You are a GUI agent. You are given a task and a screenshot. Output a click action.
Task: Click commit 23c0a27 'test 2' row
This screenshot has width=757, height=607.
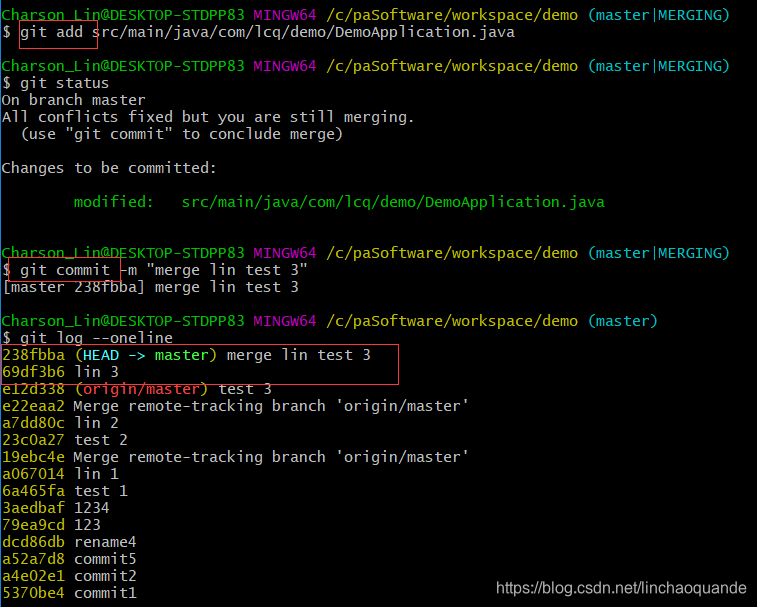(x=65, y=440)
